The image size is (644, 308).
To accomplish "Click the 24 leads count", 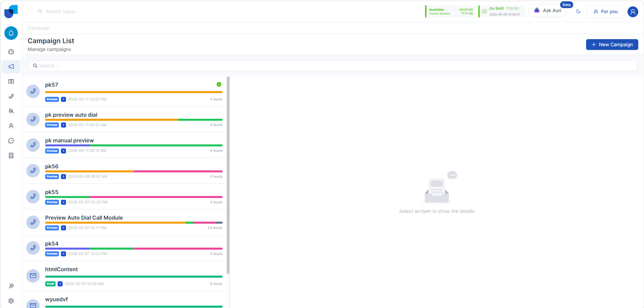I will click(215, 228).
